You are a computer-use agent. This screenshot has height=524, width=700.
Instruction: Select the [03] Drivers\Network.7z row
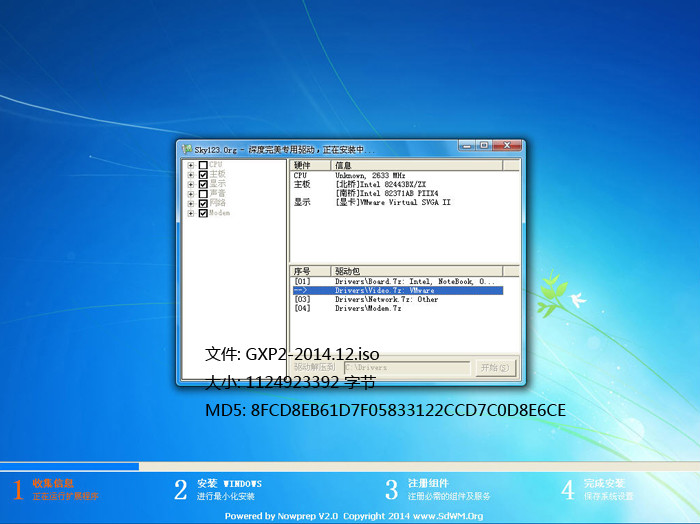[x=398, y=299]
